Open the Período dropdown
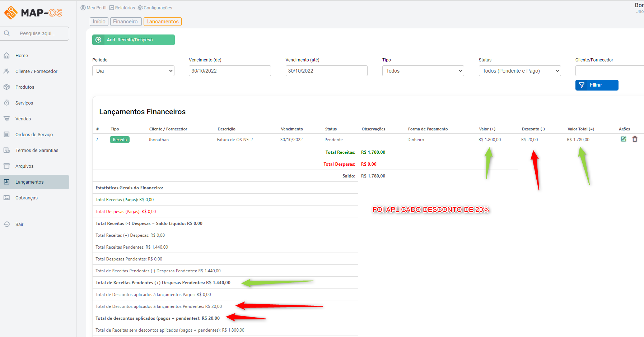Screen dimensions: 644x337 pyautogui.click(x=133, y=71)
